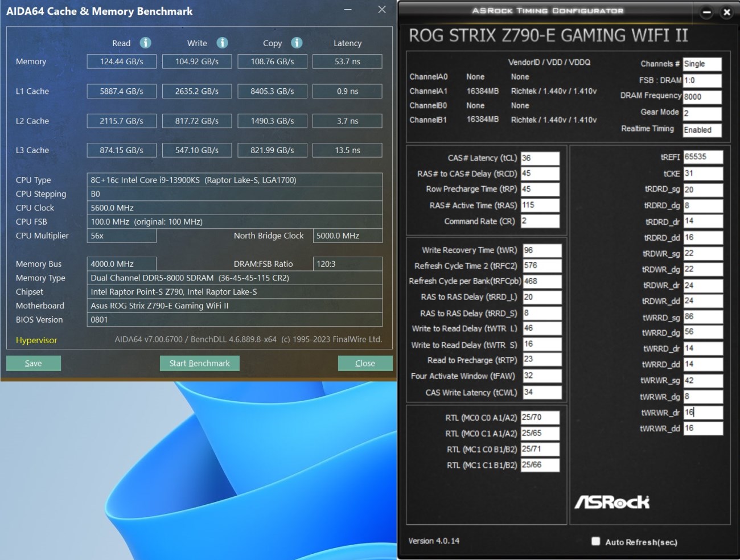The image size is (740, 560).
Task: Click the Memory Latency result 53.7 ns
Action: (347, 61)
